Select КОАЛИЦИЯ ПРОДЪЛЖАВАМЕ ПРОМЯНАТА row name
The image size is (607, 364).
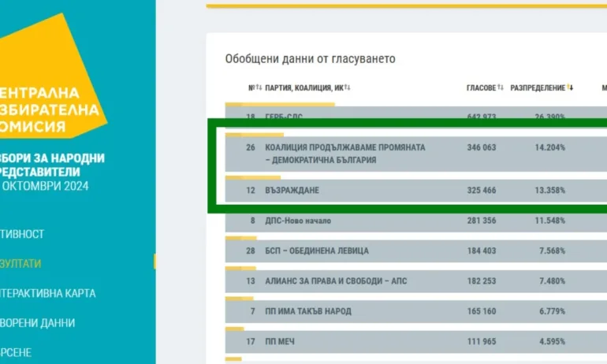(345, 154)
